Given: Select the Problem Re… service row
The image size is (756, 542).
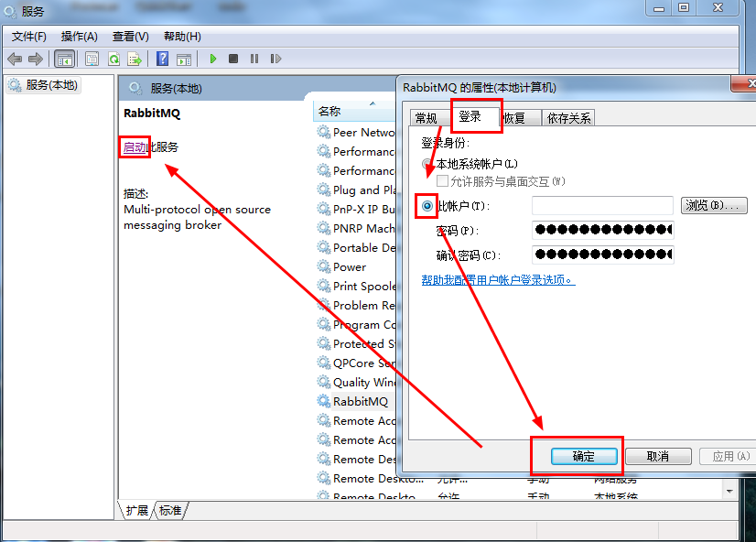Looking at the screenshot, I should [x=356, y=306].
